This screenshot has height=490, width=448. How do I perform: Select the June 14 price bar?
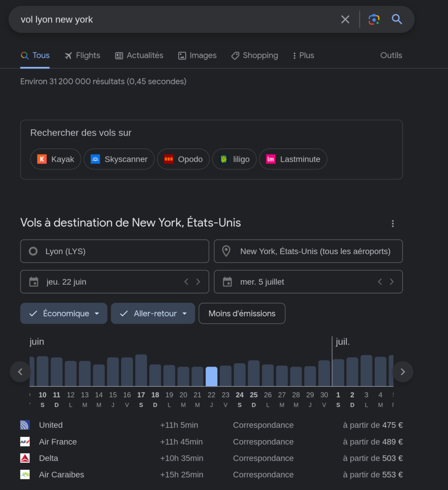pos(99,375)
